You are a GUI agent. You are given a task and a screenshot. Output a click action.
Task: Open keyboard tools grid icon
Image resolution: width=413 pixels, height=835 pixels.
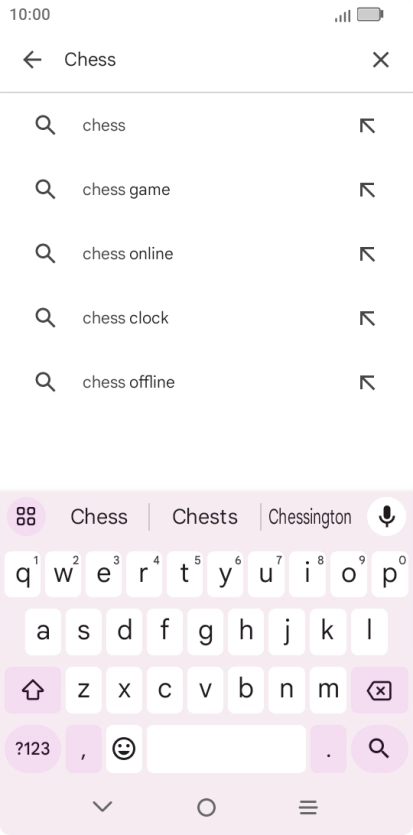[x=26, y=517]
